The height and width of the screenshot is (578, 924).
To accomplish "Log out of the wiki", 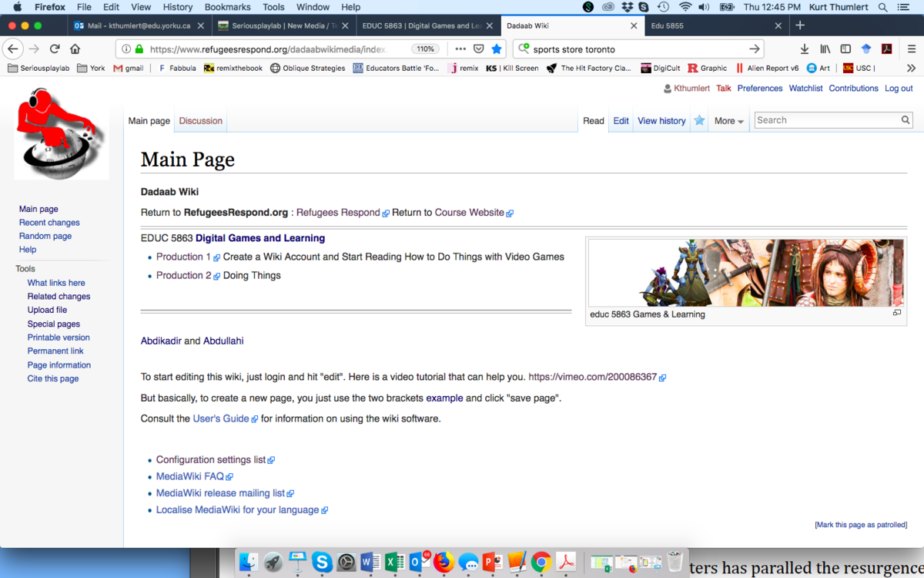I will click(899, 89).
